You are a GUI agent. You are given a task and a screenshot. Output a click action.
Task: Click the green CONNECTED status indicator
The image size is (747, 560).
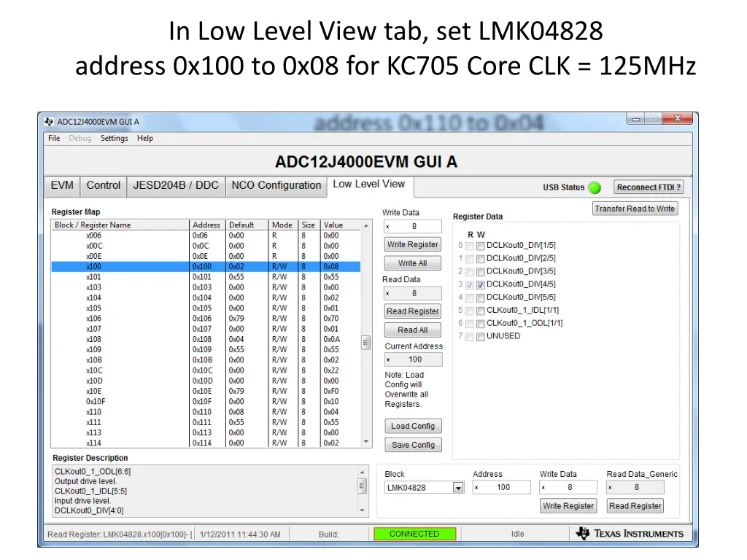point(414,534)
